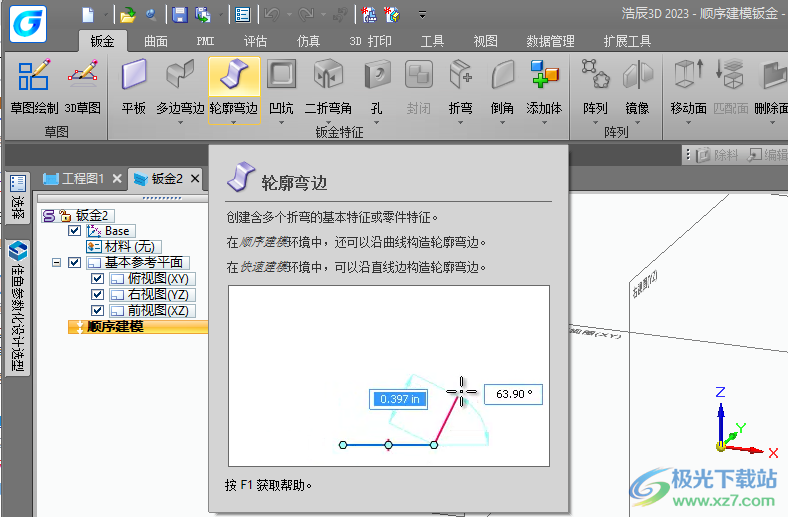Viewport: 788px width, 517px height.
Task: Toggle the 俯视图(XY) plane checkbox
Action: coord(97,278)
